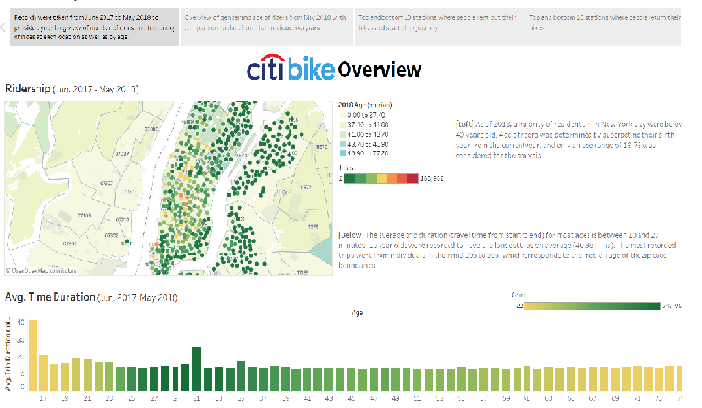This screenshot has width=702, height=408.
Task: Click the '[Left]' ridership description paragraph
Action: [569, 140]
